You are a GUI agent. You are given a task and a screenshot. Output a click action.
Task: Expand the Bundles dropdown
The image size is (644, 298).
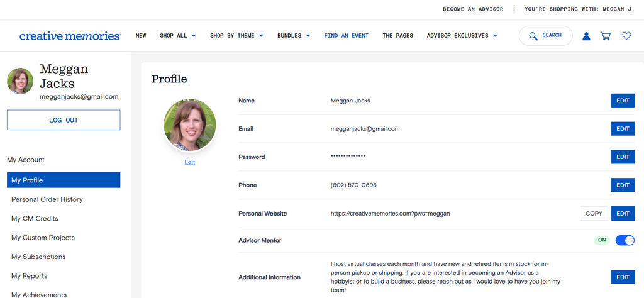[294, 36]
